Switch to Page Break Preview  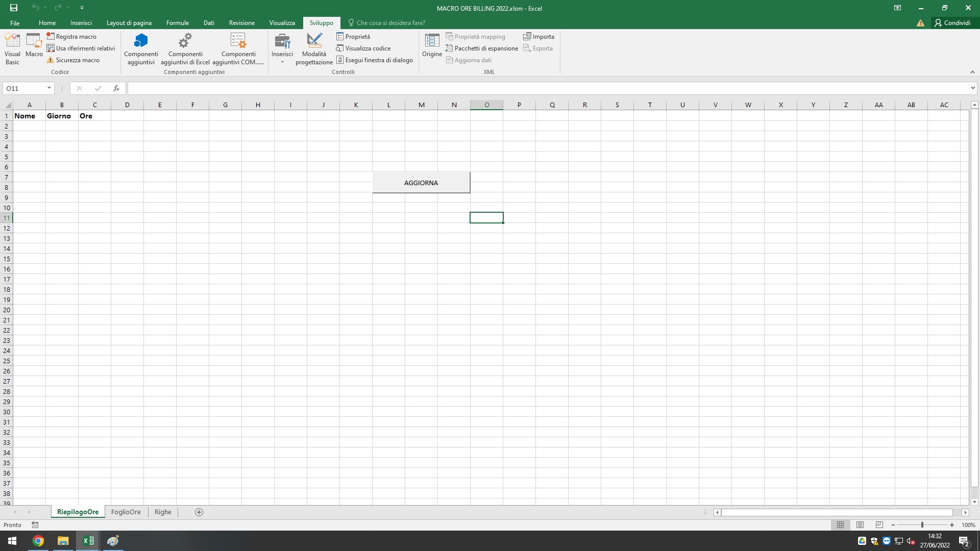pos(879,525)
